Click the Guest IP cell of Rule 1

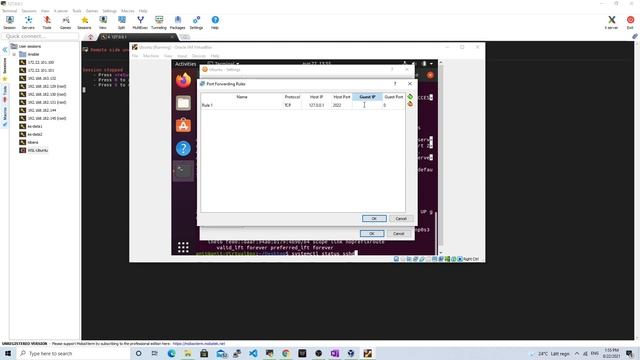(367, 105)
